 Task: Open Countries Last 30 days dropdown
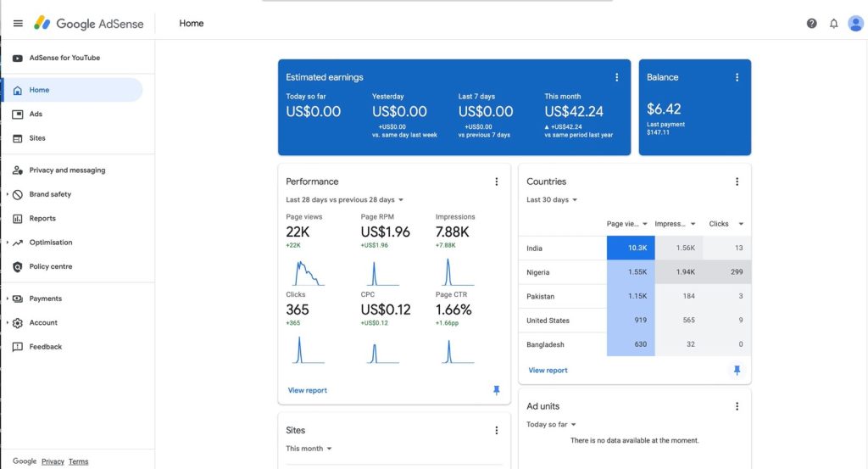tap(552, 200)
